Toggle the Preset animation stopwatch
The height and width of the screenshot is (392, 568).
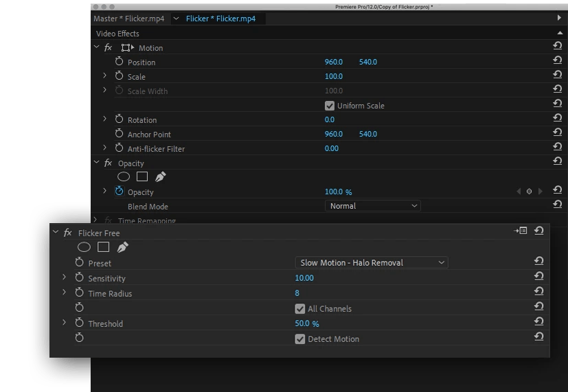(80, 262)
